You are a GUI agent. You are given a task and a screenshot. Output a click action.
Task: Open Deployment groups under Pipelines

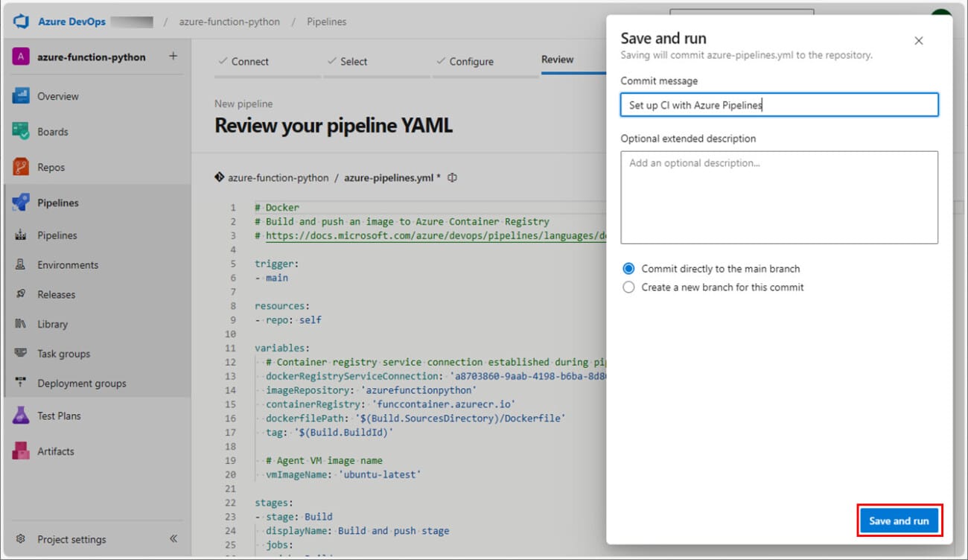[x=82, y=384]
